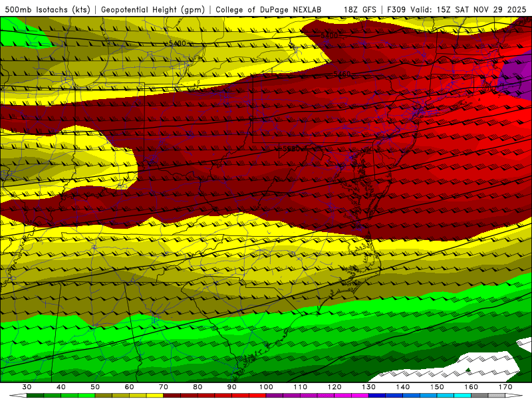Screen dimensions: 532x399
Task: Click the '60' value on the color scale
Action: coord(129,387)
